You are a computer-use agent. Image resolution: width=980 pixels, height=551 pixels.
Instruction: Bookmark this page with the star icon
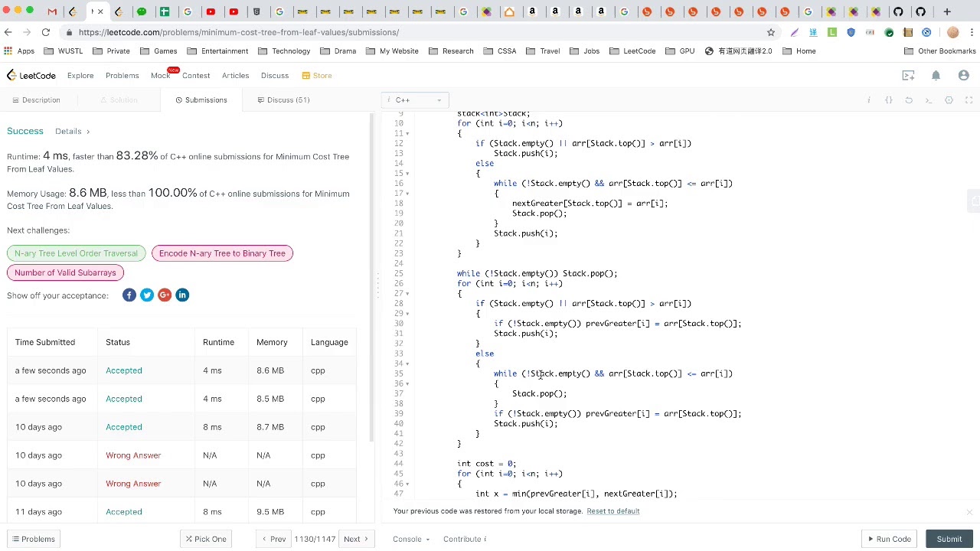[x=771, y=32]
